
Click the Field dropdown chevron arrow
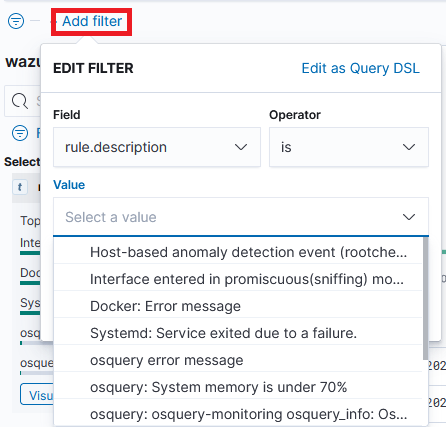(x=241, y=147)
